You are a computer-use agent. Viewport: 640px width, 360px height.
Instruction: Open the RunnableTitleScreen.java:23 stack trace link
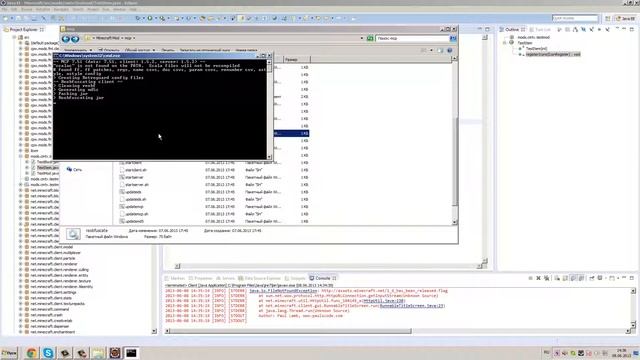[411, 306]
